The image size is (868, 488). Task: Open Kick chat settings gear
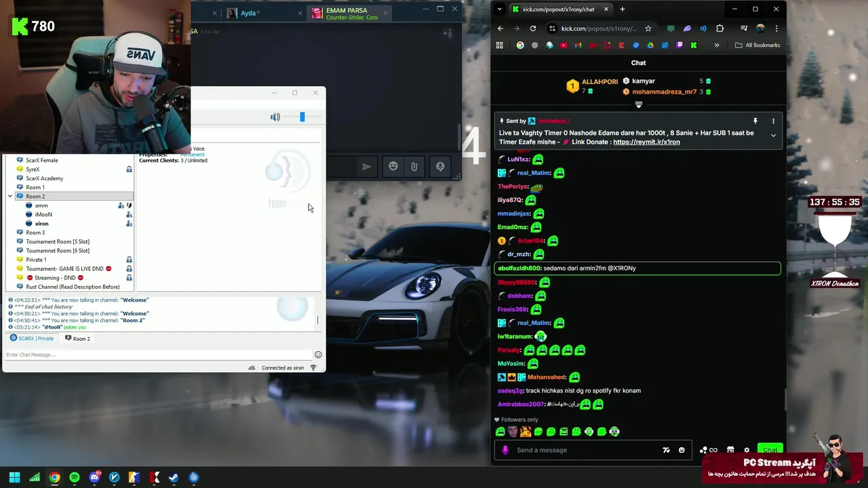coord(747,450)
